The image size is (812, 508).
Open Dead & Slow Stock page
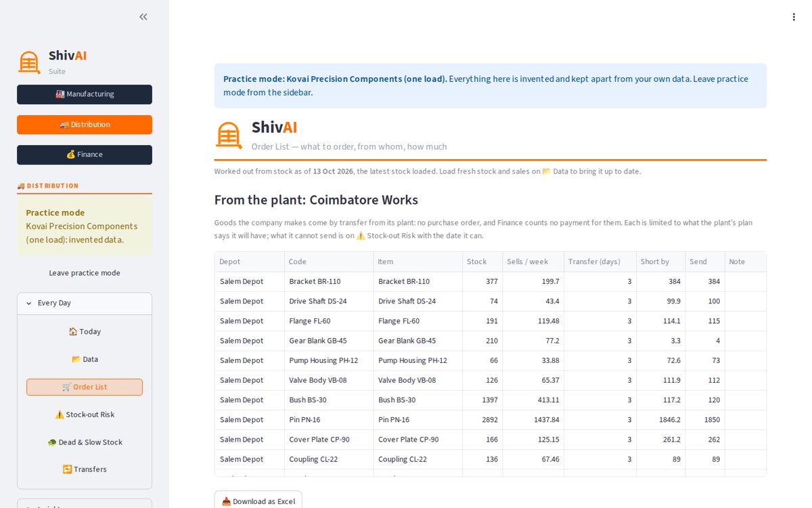tap(85, 442)
